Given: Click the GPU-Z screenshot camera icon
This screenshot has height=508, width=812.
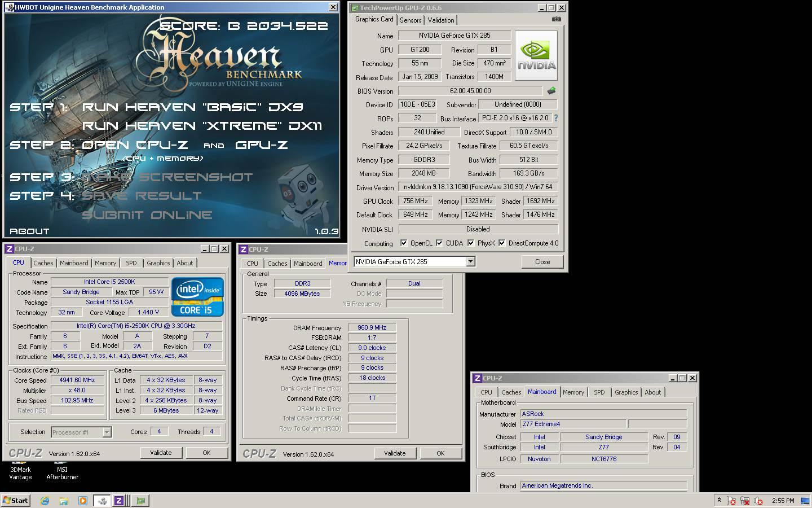Looking at the screenshot, I should click(x=556, y=19).
